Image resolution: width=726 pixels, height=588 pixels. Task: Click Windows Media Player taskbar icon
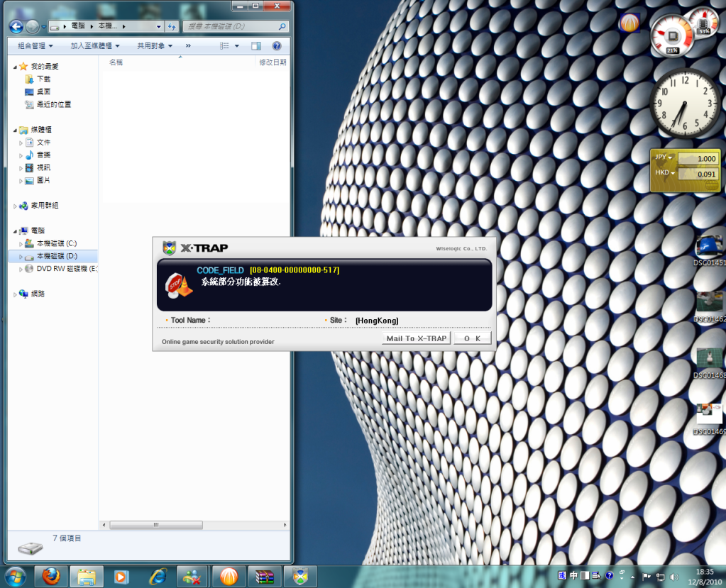tap(121, 575)
